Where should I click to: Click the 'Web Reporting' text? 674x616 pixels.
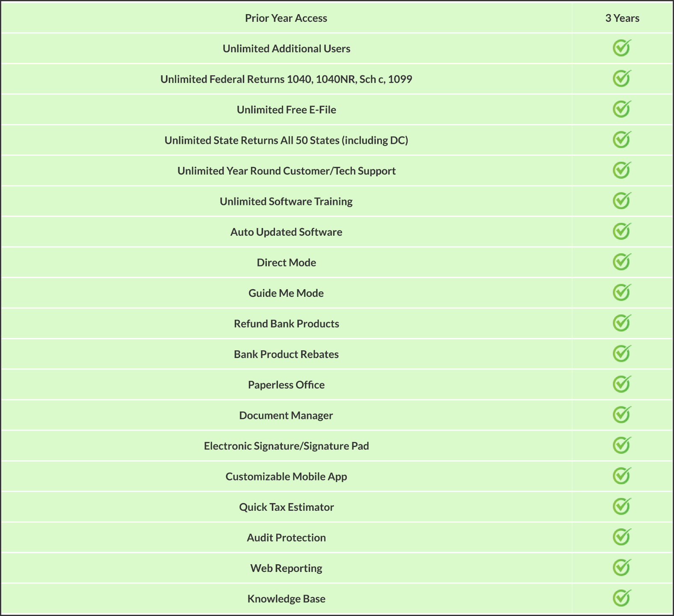287,569
